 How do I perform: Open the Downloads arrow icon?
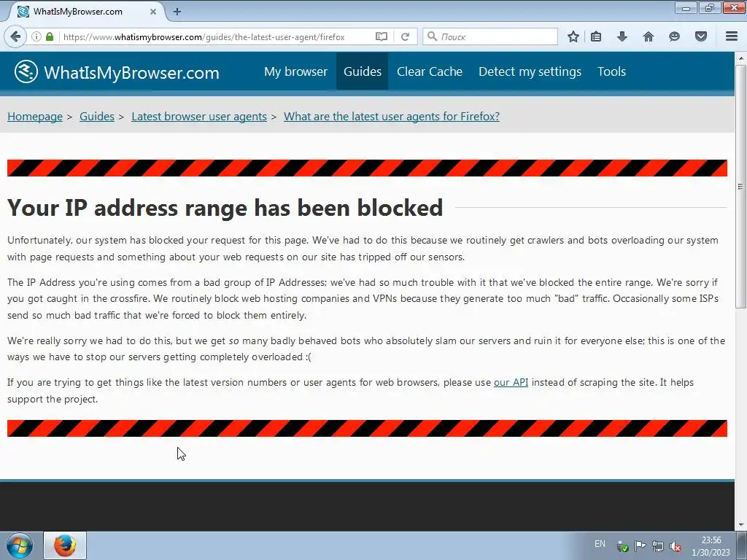coord(622,36)
